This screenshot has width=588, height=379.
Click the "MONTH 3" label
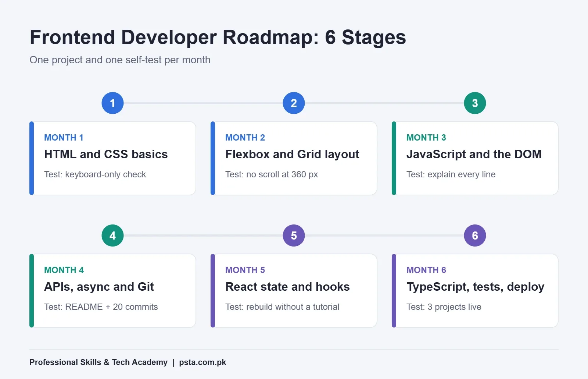tap(426, 138)
